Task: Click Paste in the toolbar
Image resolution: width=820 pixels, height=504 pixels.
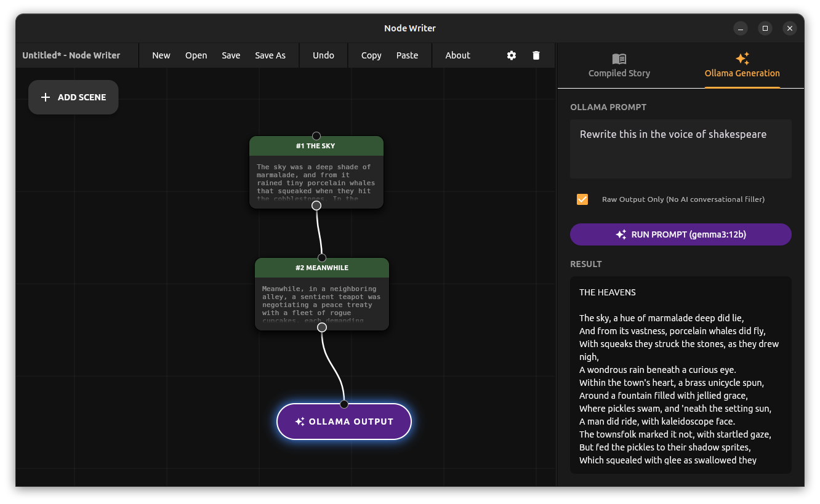Action: pyautogui.click(x=407, y=55)
